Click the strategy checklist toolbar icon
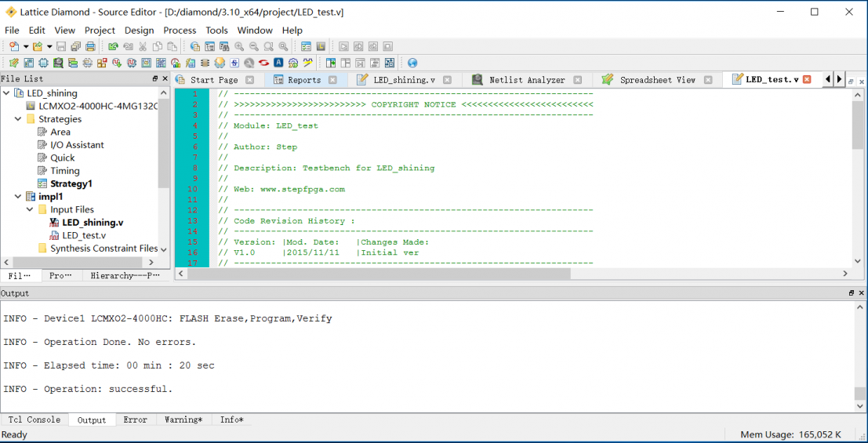 pyautogui.click(x=306, y=46)
